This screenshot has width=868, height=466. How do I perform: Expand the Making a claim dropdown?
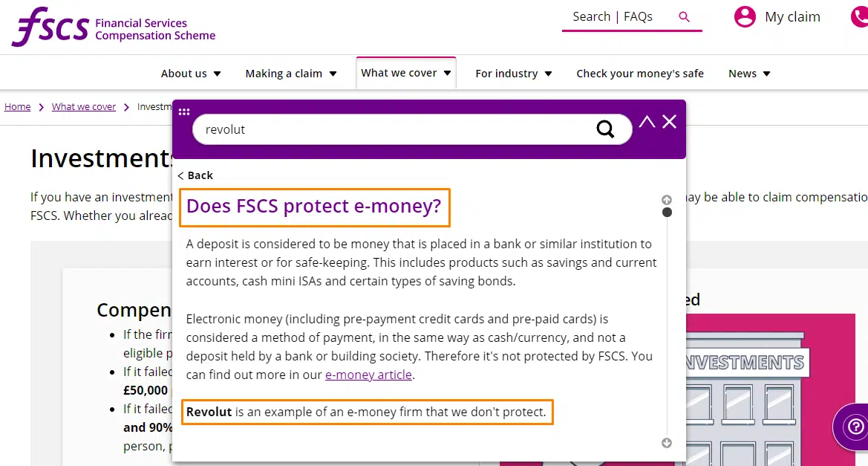tap(290, 73)
